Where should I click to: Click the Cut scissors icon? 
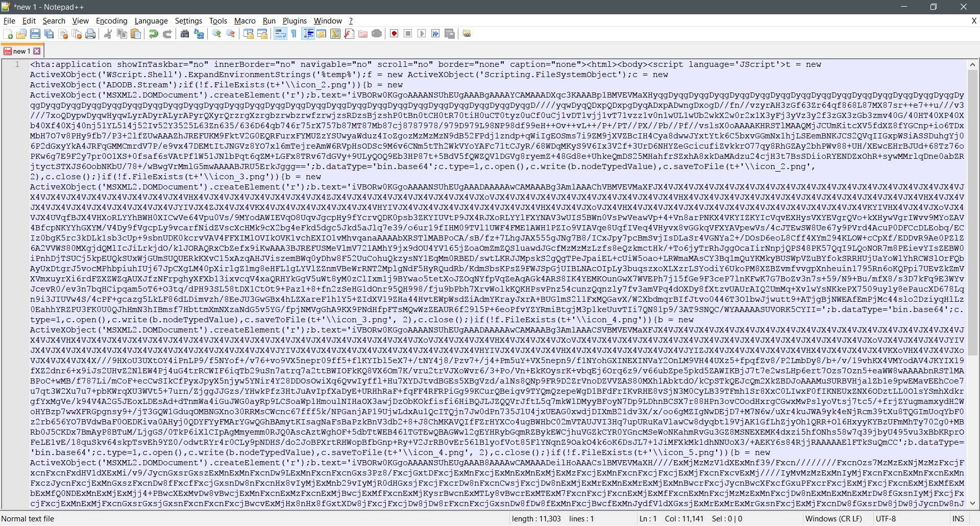coord(108,34)
